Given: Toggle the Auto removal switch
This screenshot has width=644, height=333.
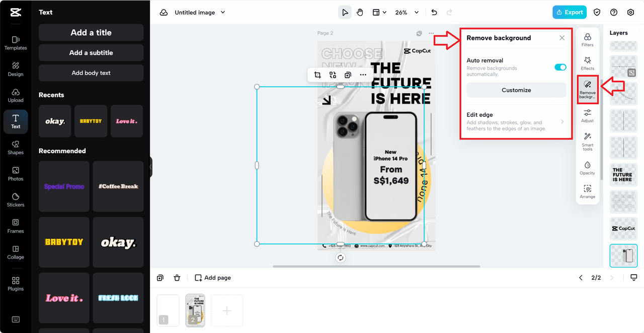Looking at the screenshot, I should pos(560,67).
